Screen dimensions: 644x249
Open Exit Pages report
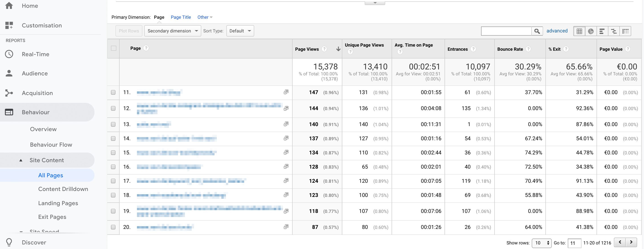pos(52,217)
